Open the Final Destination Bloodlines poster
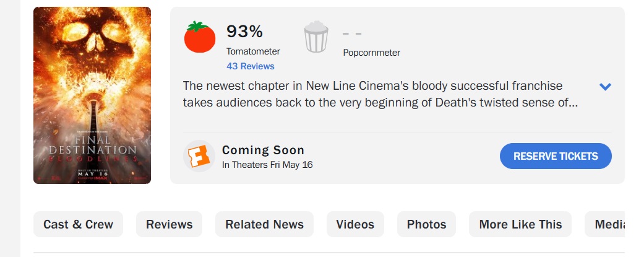 (x=92, y=95)
